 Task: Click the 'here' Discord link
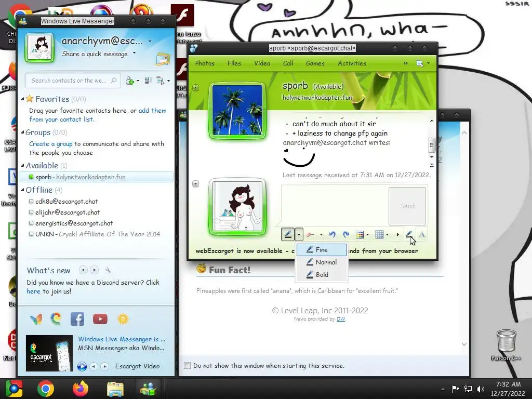pos(33,291)
